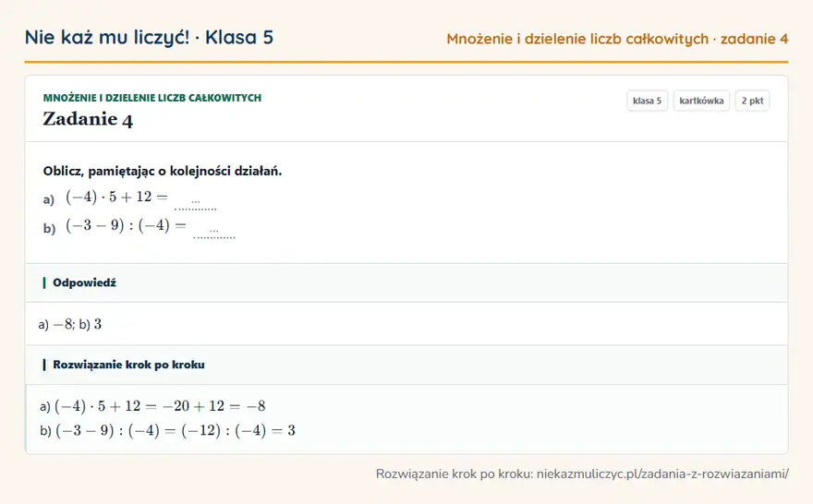The height and width of the screenshot is (504, 813).
Task: Open the niekazmuliczyc.pl footer link
Action: pyautogui.click(x=662, y=474)
